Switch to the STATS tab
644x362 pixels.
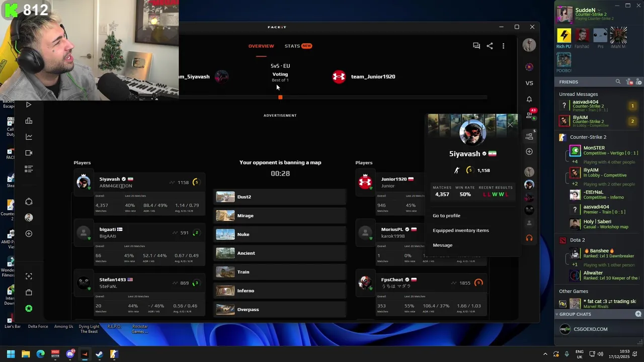[298, 46]
